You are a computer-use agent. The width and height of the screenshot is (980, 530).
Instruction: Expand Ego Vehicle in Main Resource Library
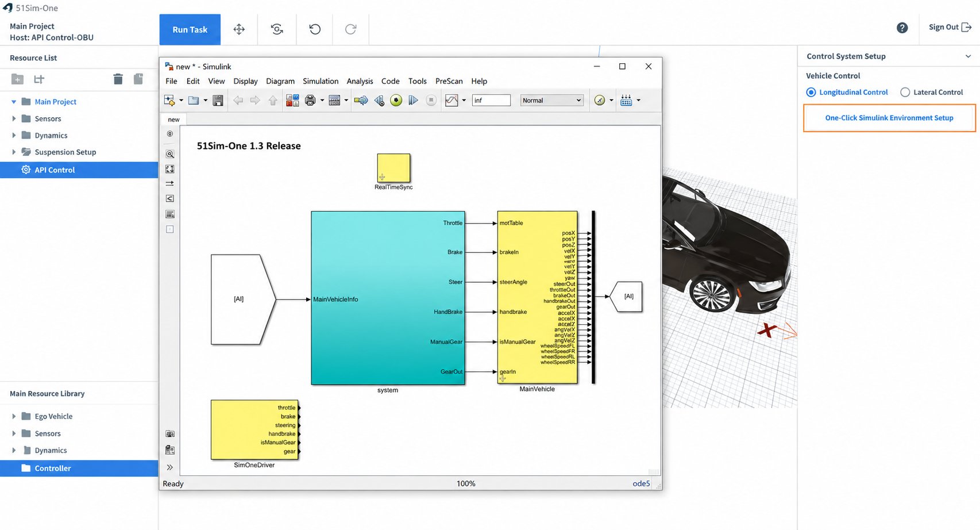(14, 416)
